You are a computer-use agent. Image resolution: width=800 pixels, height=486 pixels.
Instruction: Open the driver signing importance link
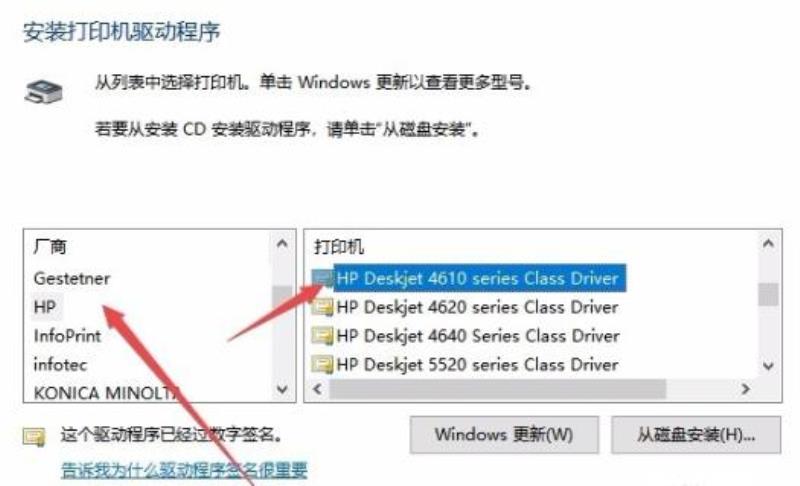[184, 470]
